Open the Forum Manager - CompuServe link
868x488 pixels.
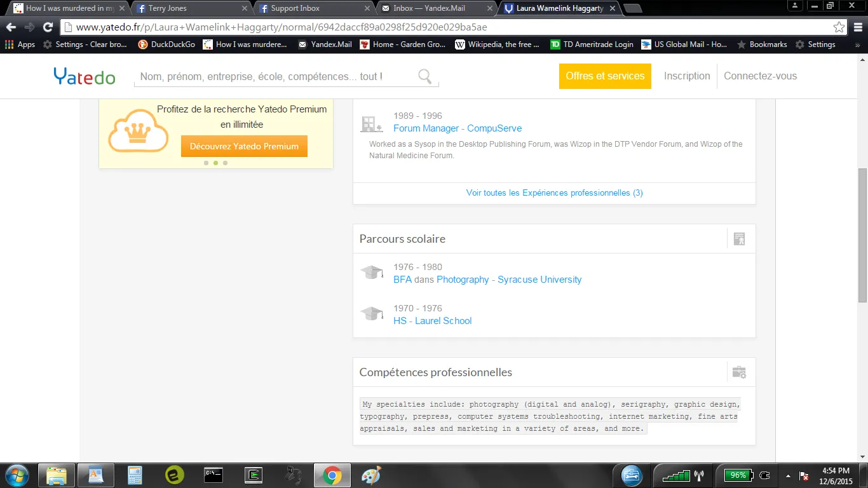(458, 128)
